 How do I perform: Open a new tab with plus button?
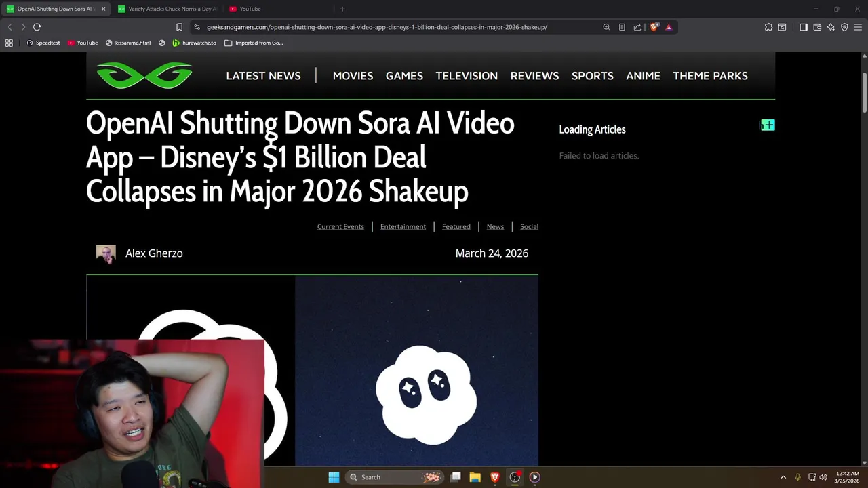point(342,9)
